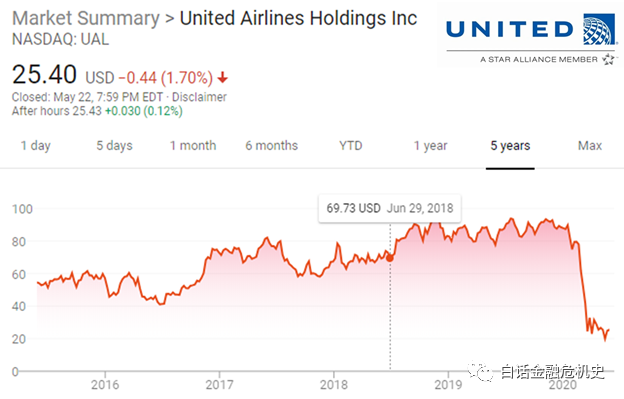The width and height of the screenshot is (624, 399).
Task: Click the 69.73 USD tooltip box
Action: point(390,208)
